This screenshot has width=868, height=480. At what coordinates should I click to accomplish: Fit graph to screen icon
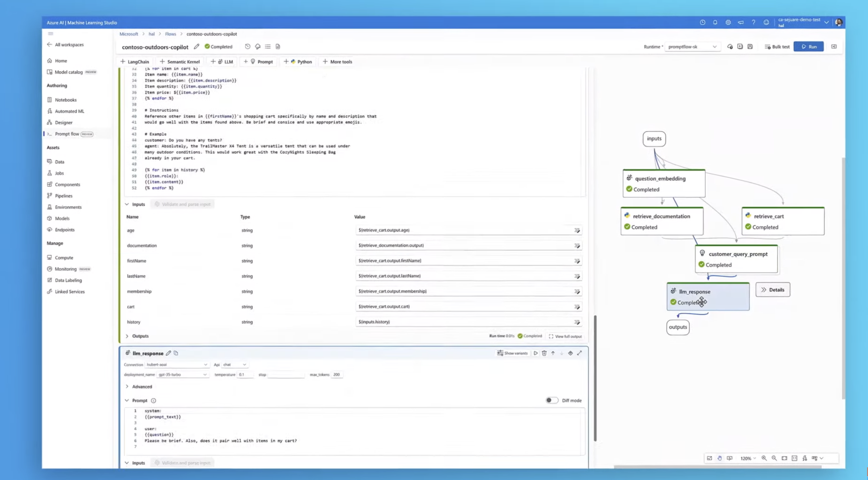(784, 458)
